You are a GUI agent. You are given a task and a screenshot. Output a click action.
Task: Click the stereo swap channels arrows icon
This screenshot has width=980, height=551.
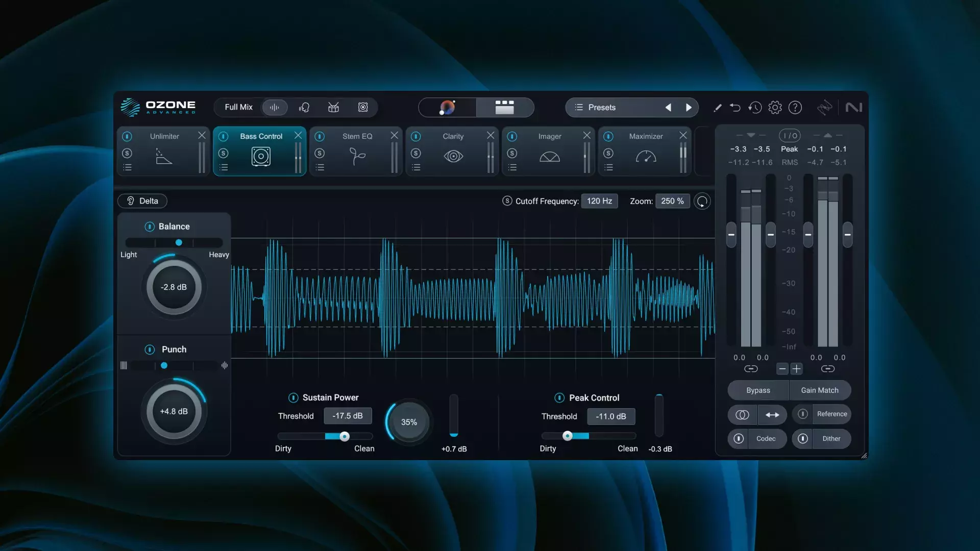point(772,415)
